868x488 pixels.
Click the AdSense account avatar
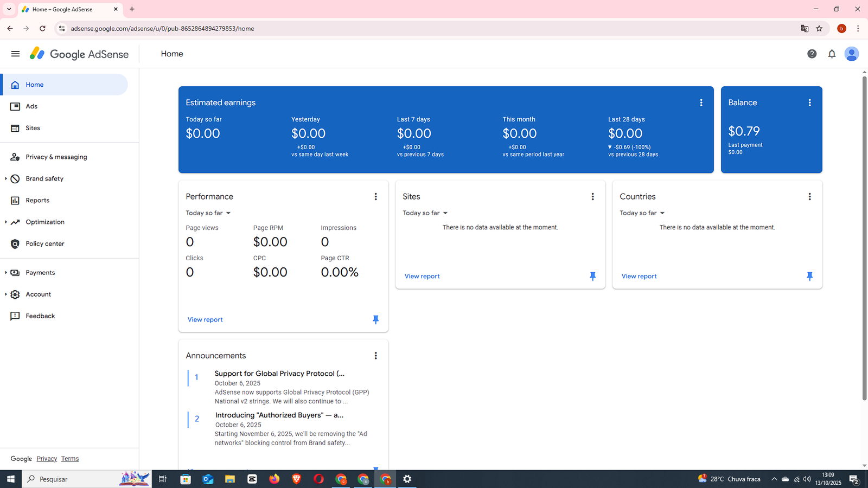pos(851,54)
